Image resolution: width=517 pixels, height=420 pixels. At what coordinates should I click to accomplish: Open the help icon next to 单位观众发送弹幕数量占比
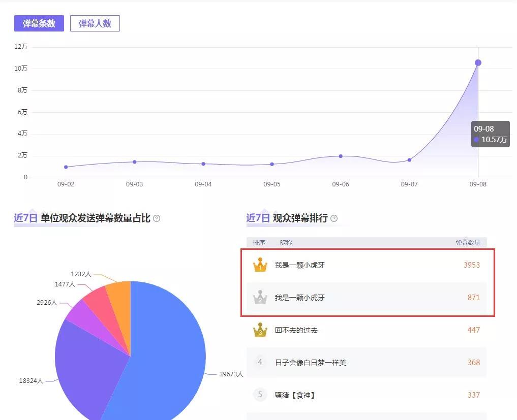(157, 218)
